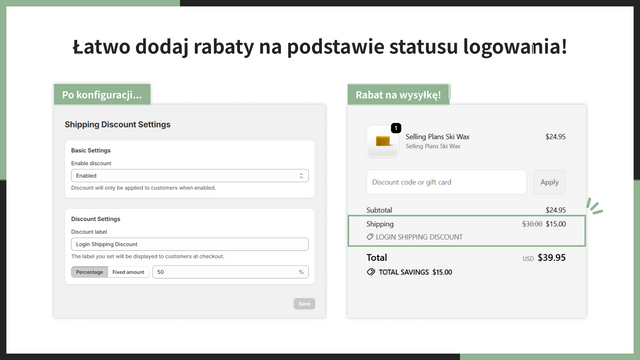This screenshot has height=360, width=640.
Task: Click the help text about label displayed at checkout
Action: pos(147,256)
